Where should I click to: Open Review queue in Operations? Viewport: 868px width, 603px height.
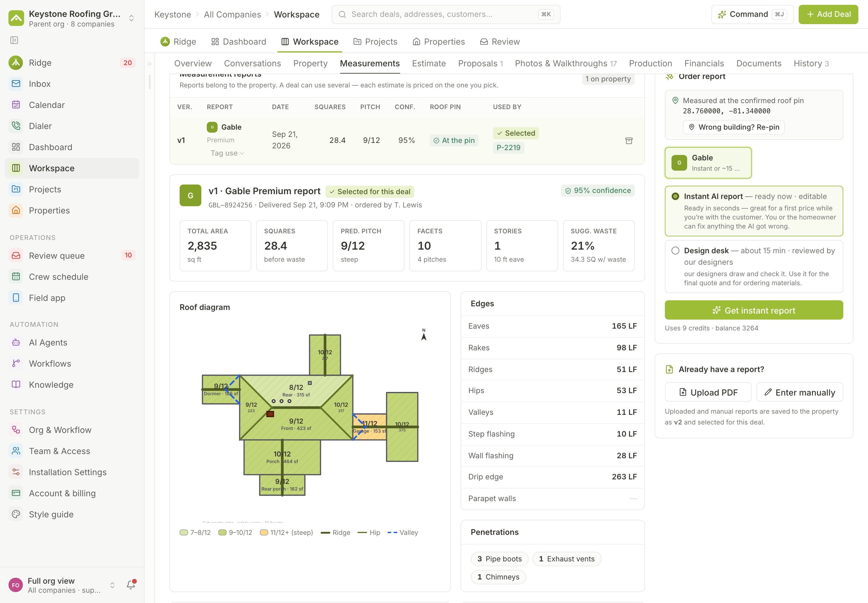point(72,256)
